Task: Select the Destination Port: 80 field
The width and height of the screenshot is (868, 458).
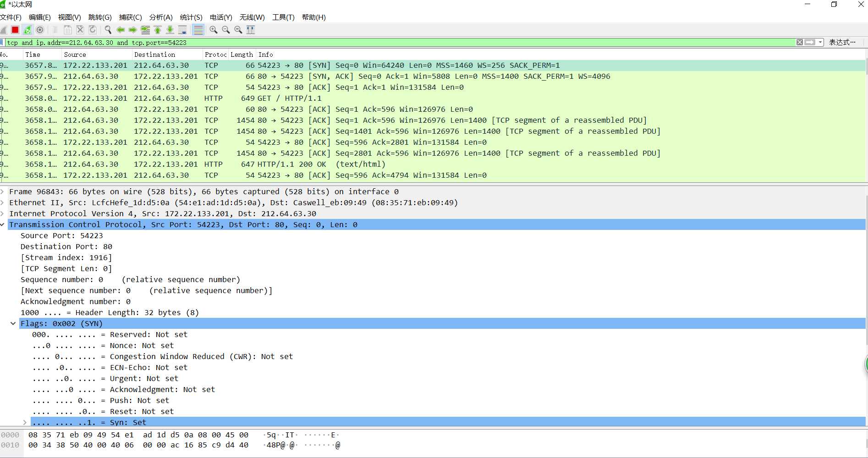Action: point(66,246)
